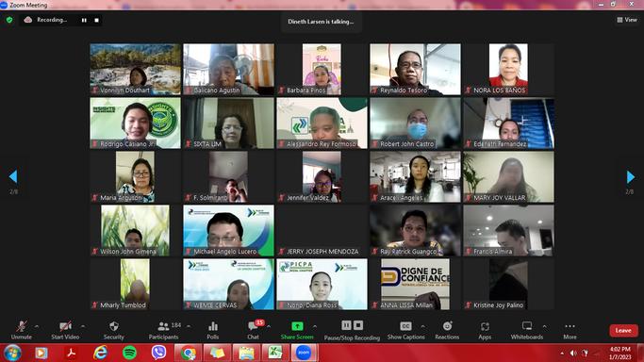Click the red Leave button
644x362 pixels.
[x=623, y=330]
